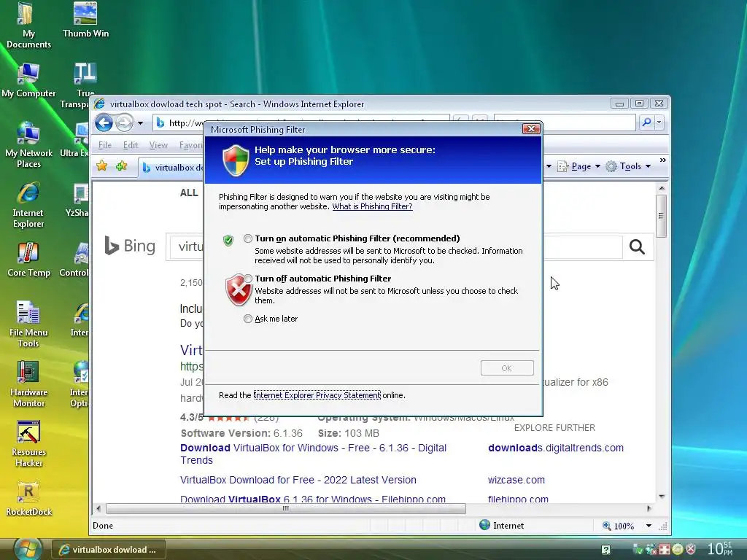This screenshot has height=560, width=747.
Task: Select the ALL tab on Bing results
Action: click(189, 192)
